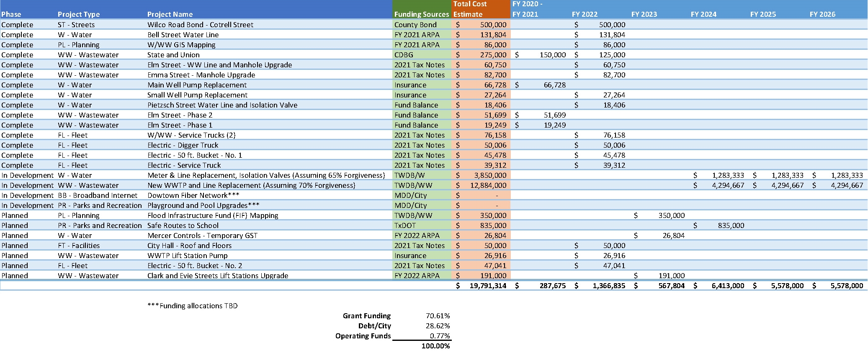Select Flood Infrastructure Fund (FIF) Mapping cell
The width and height of the screenshot is (868, 353).
pos(213,215)
